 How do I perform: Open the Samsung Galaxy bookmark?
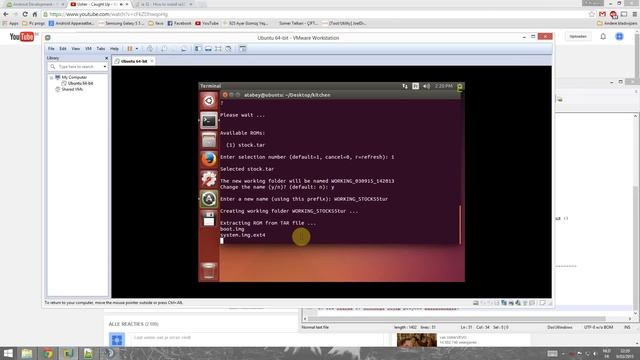point(122,24)
